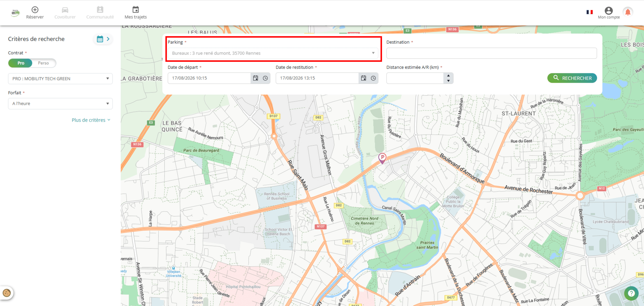Screen dimensions: 644x306
Task: Open the Forfait A l'heure dropdown
Action: pyautogui.click(x=60, y=104)
